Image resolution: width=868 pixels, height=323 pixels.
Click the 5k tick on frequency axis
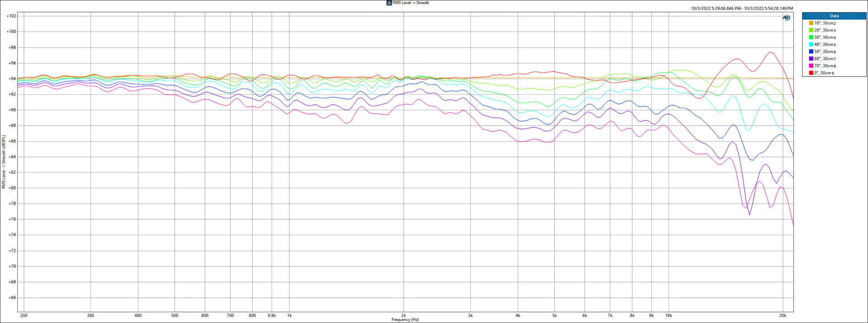[554, 315]
